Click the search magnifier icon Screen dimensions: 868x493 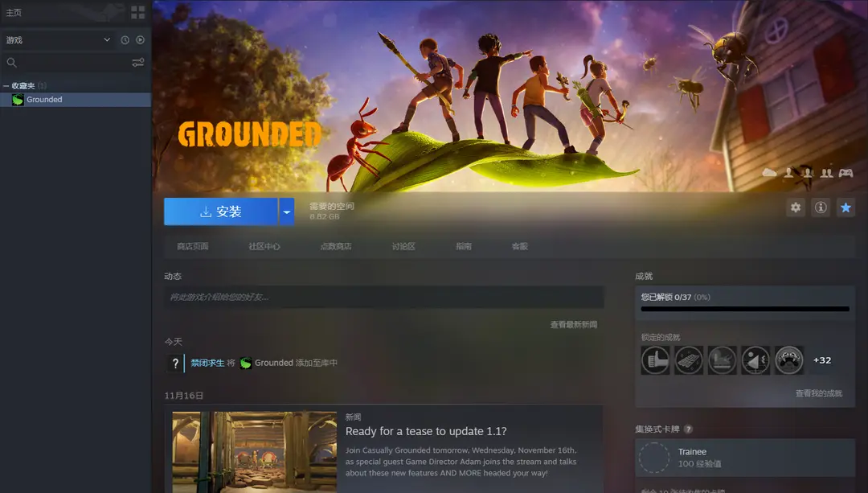pyautogui.click(x=11, y=63)
